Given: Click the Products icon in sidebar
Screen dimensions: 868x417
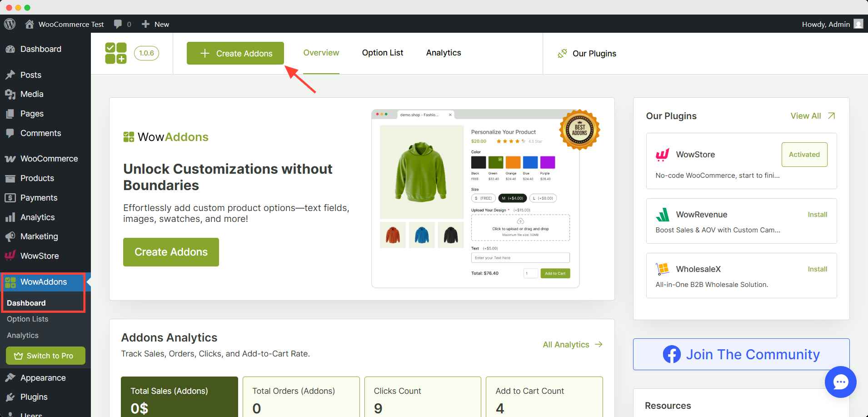Looking at the screenshot, I should [x=10, y=178].
